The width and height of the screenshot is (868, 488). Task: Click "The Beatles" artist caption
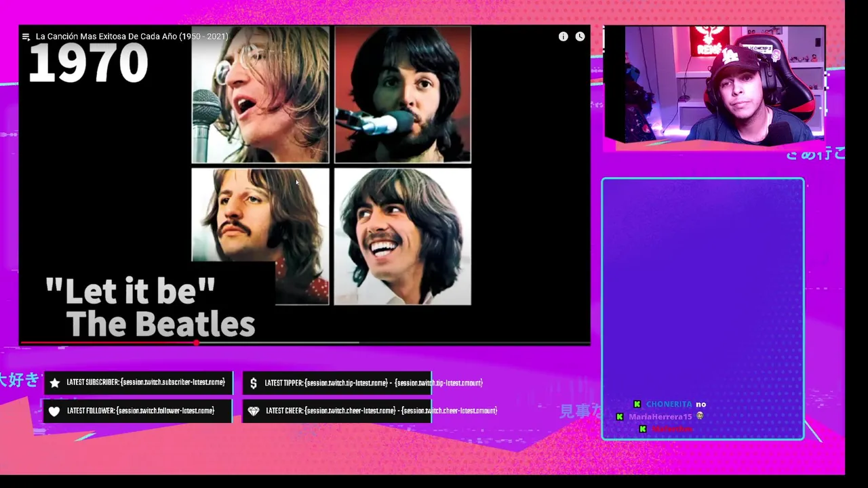point(161,324)
